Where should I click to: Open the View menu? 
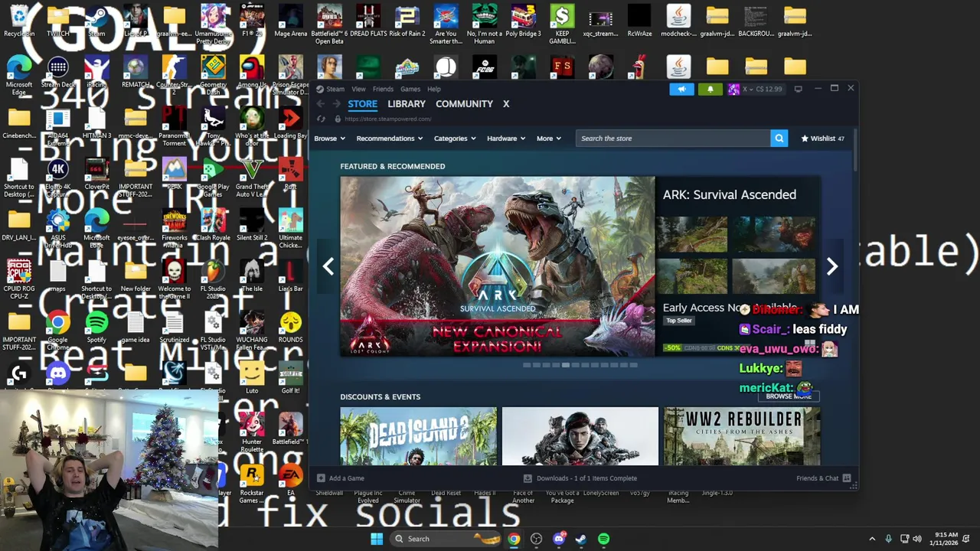tap(358, 89)
